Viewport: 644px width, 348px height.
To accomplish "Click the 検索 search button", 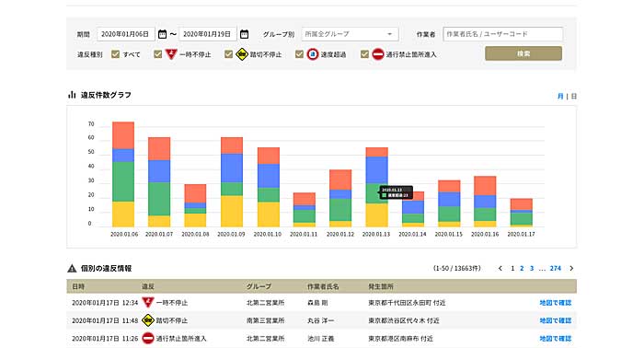I will (523, 53).
